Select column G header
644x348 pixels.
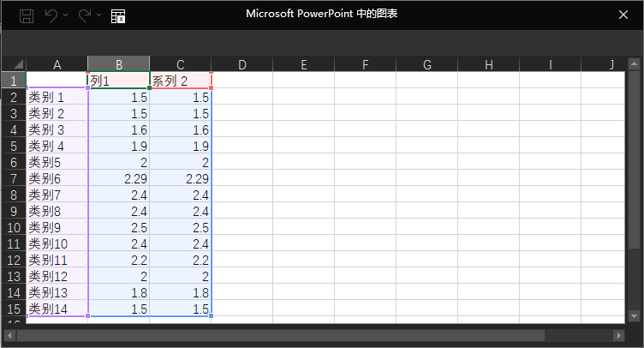[x=426, y=64]
